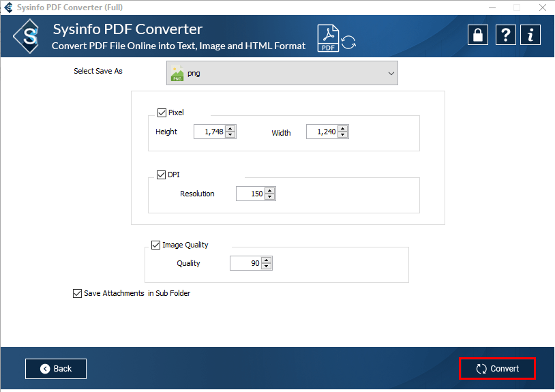Lower Resolution with the down arrow
This screenshot has height=392, width=555.
click(270, 197)
